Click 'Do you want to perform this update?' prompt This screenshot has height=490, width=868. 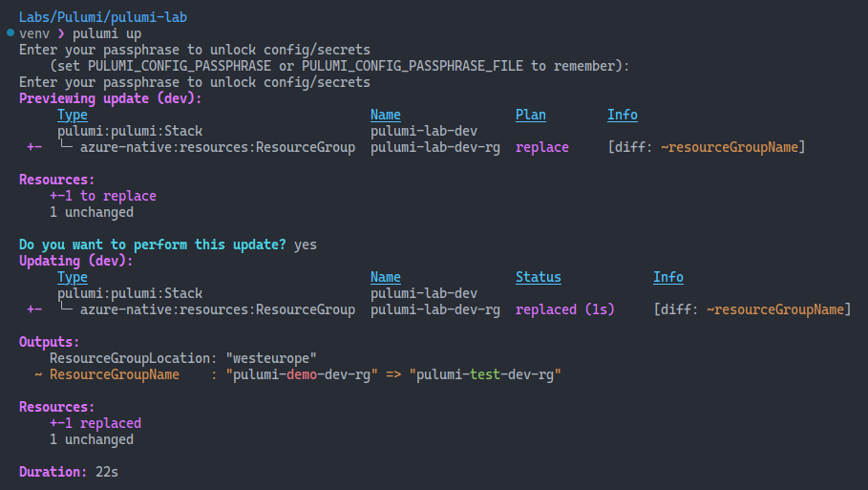pos(152,245)
